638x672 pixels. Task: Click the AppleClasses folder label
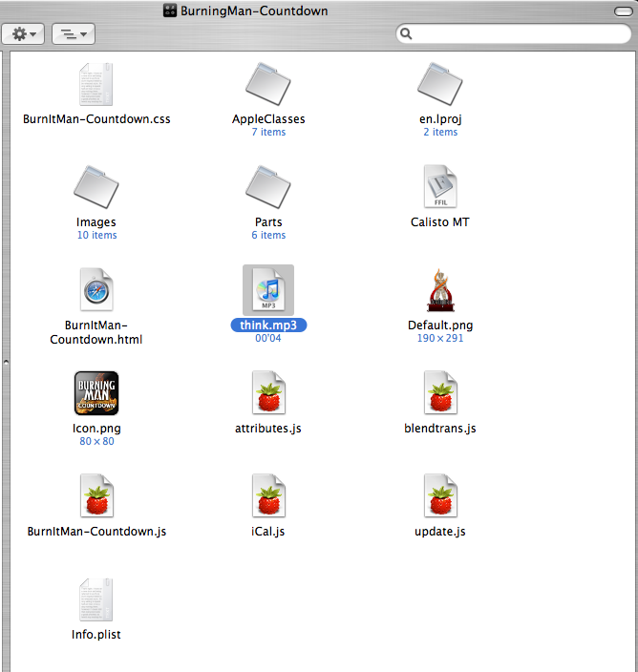(268, 119)
